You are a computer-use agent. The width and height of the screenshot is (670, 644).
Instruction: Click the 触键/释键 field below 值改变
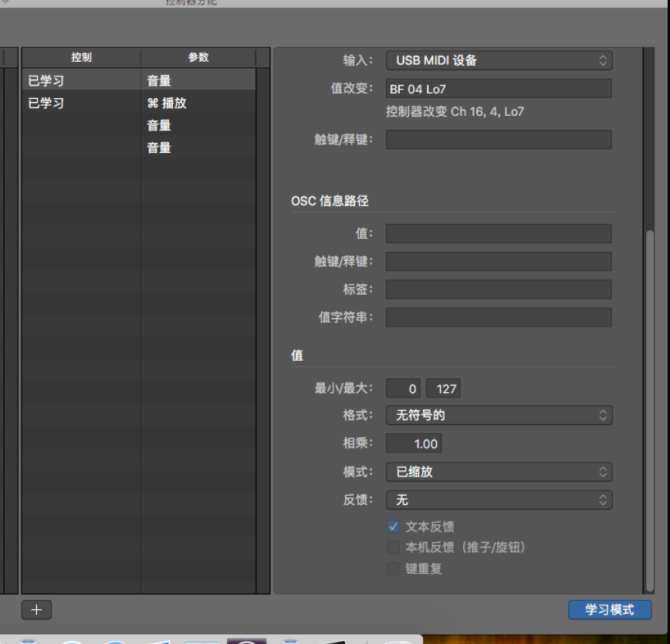tap(499, 140)
